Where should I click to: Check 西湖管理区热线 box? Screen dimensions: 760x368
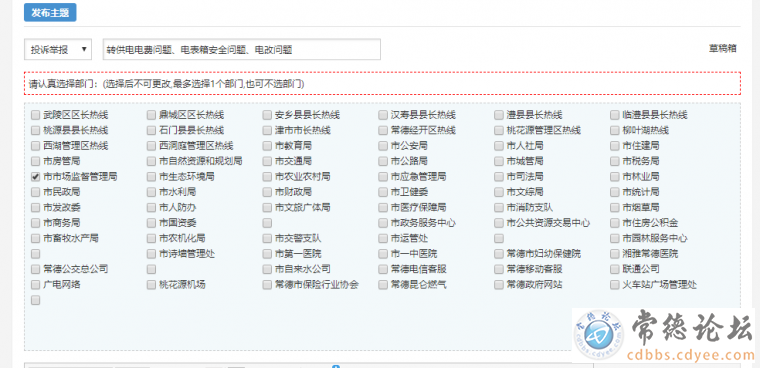(35, 146)
